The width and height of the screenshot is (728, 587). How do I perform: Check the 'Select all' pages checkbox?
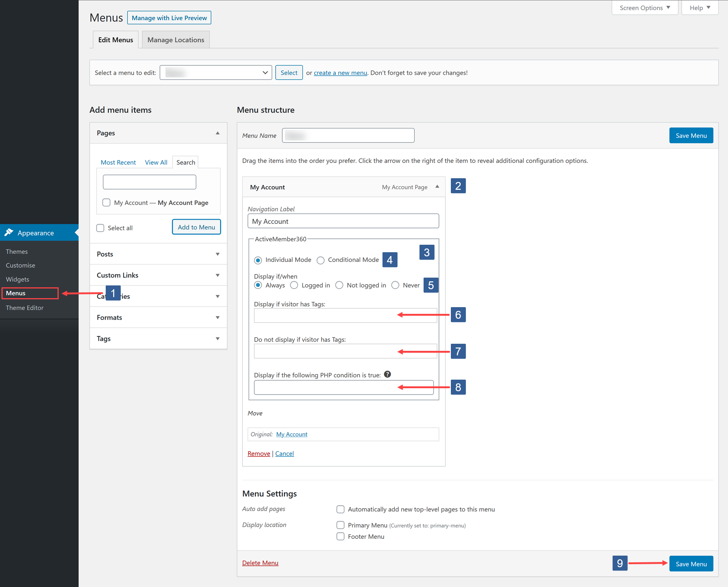tap(100, 228)
